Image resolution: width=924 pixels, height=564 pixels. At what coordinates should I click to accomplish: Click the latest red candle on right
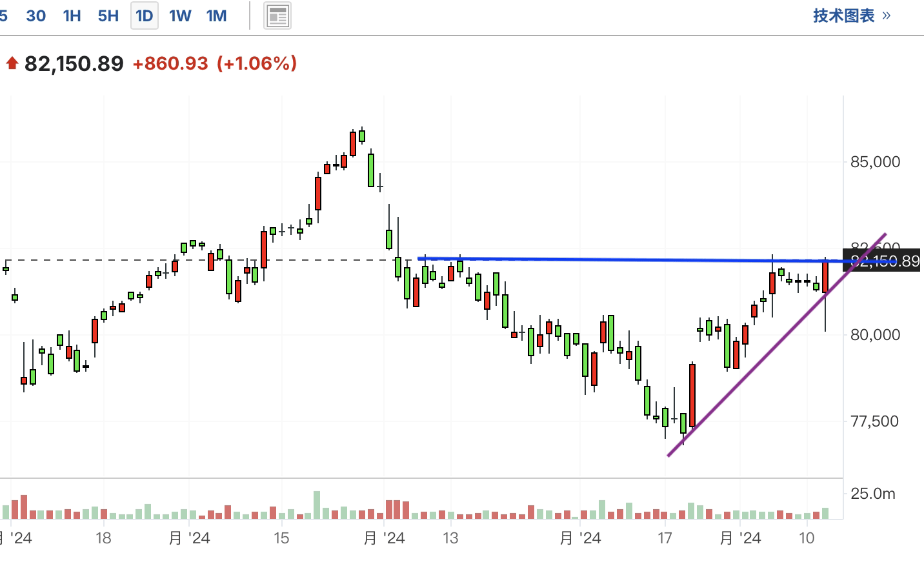pos(825,277)
